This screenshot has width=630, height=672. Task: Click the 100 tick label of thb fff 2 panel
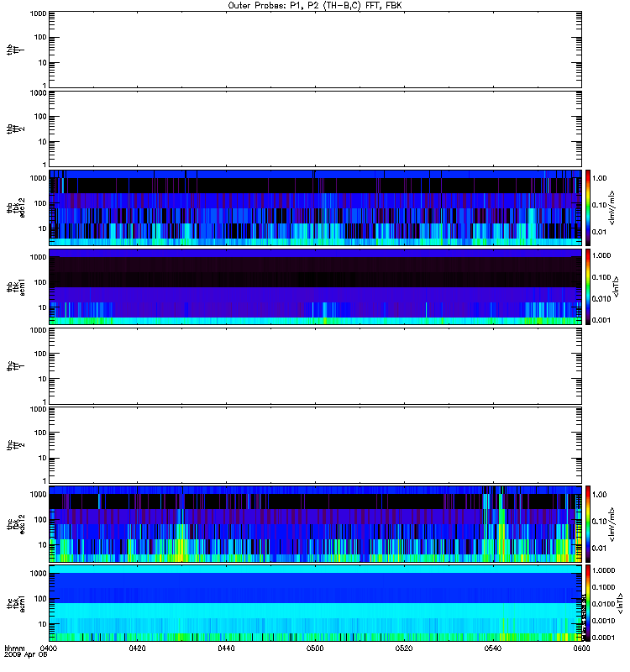40,117
